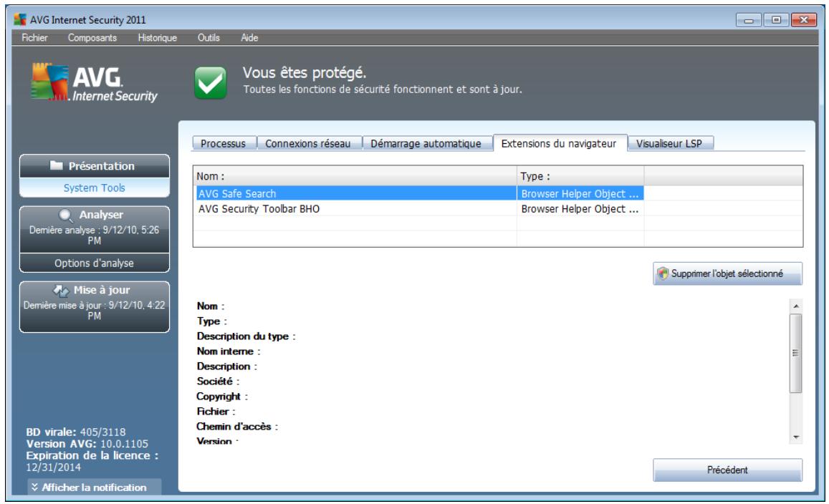829x504 pixels.
Task: Open the Composants menu
Action: coord(92,37)
